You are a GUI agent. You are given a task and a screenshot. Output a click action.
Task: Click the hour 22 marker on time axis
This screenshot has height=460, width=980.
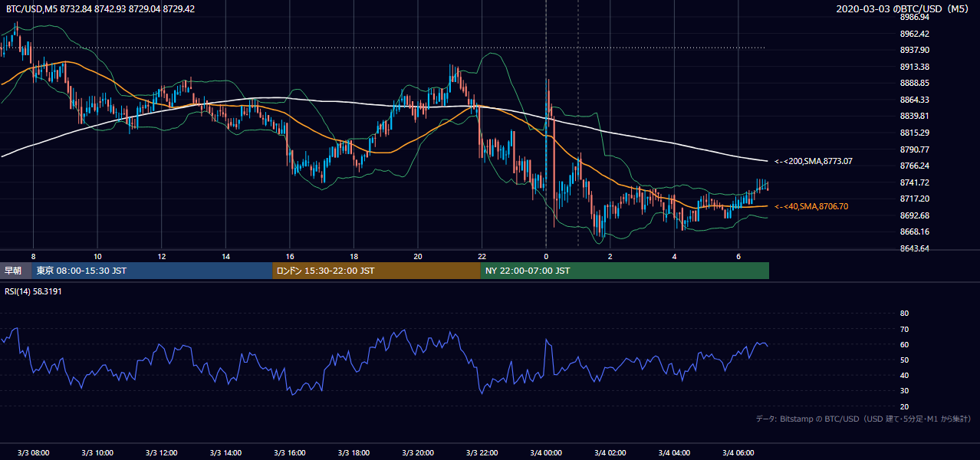[x=482, y=256]
